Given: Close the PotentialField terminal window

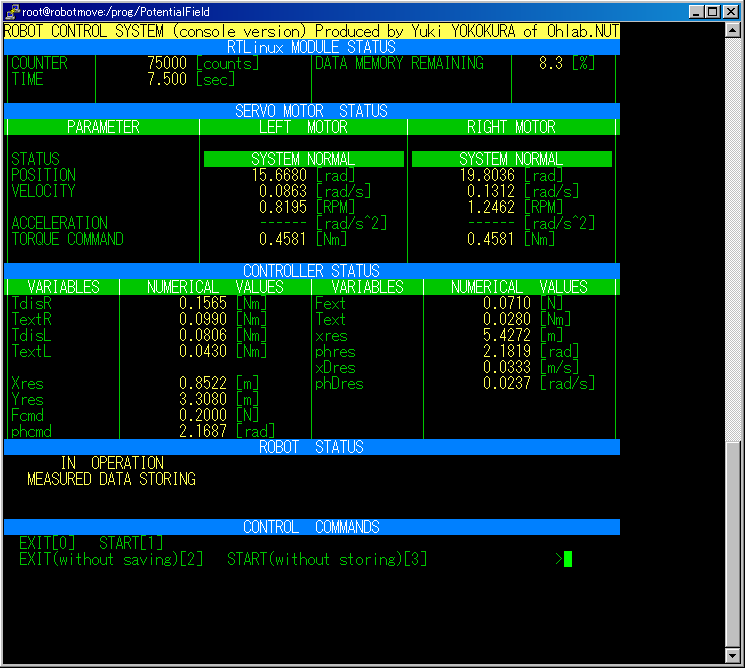Looking at the screenshot, I should click(731, 12).
